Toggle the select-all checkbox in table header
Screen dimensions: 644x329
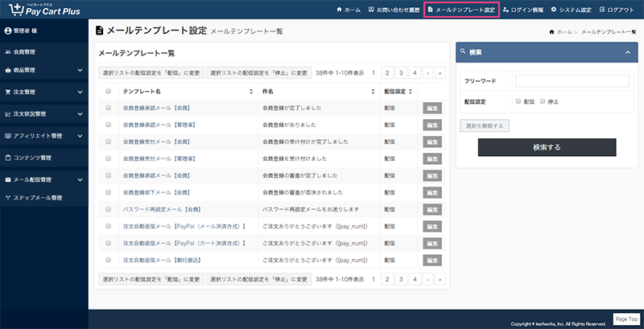click(x=108, y=91)
